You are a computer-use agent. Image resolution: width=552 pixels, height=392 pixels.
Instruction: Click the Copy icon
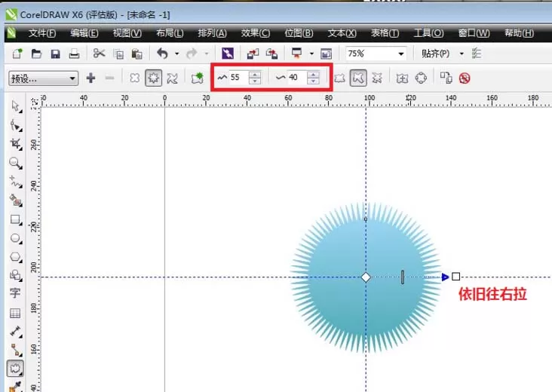(x=118, y=54)
